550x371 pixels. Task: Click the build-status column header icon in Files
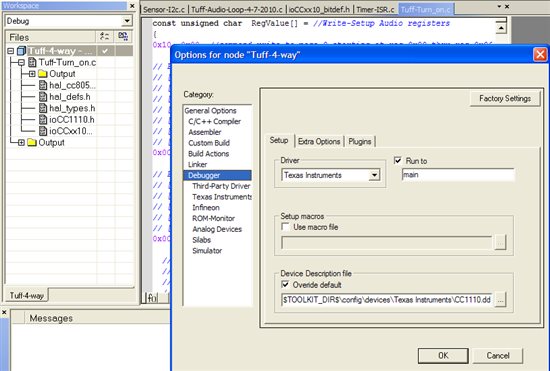coord(105,36)
